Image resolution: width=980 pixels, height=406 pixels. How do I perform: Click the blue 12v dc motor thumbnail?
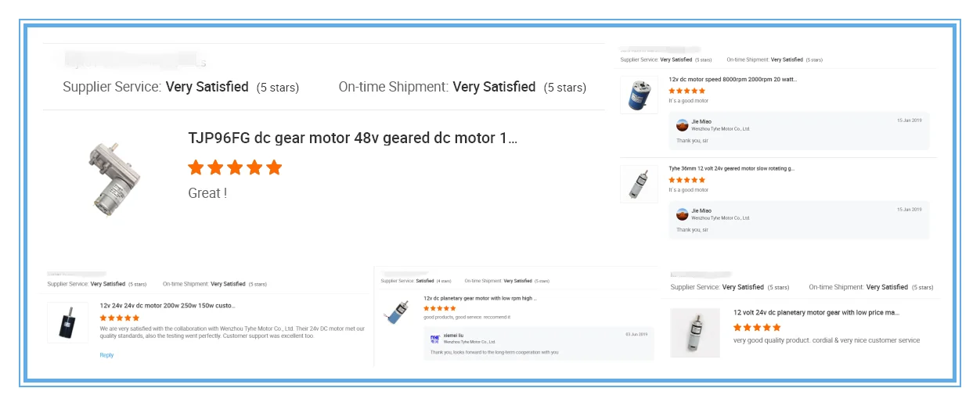click(x=639, y=95)
